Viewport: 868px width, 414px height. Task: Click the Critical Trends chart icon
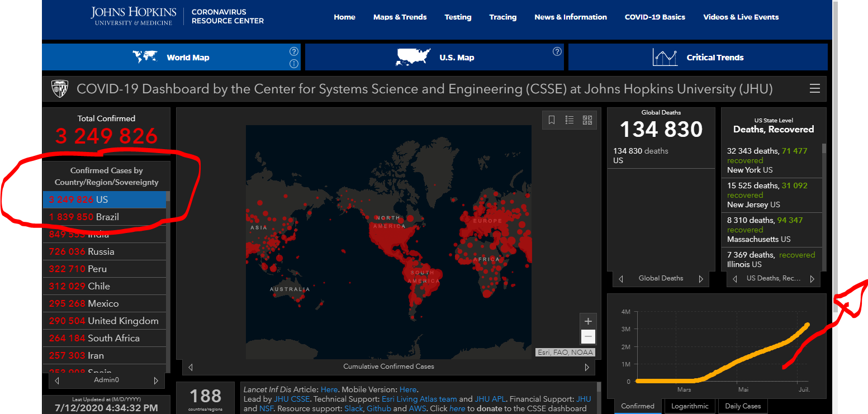click(665, 57)
